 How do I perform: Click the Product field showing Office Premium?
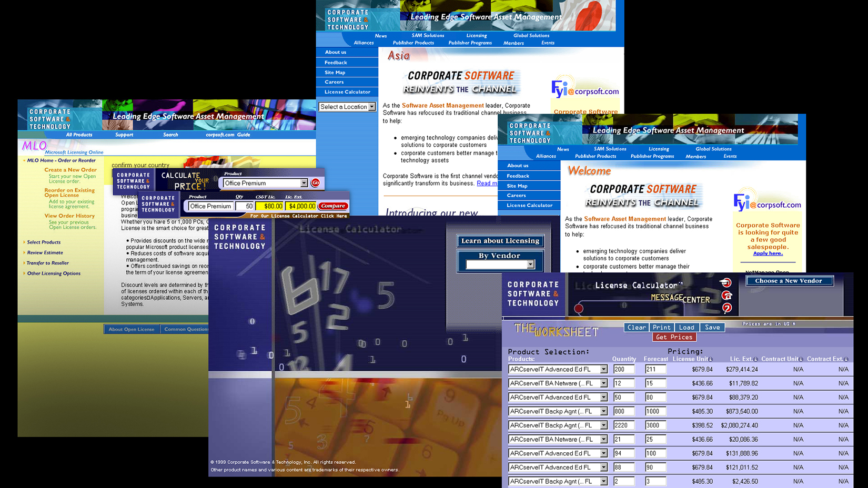(210, 206)
